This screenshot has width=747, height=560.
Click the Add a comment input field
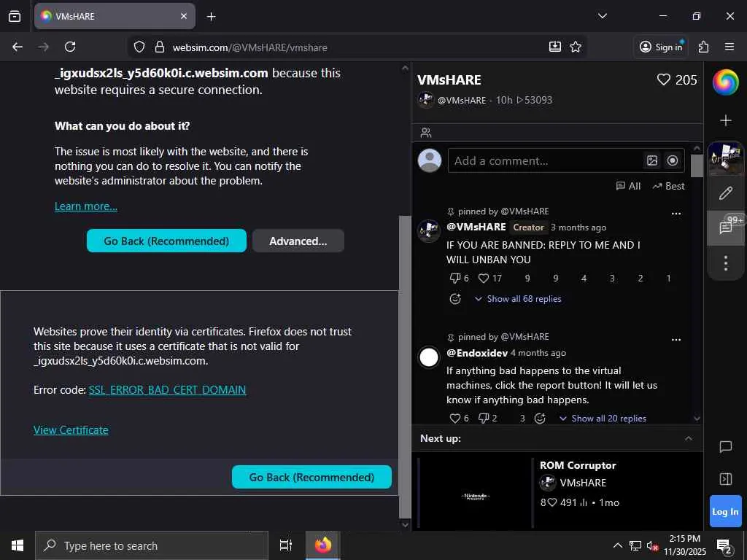click(x=545, y=160)
